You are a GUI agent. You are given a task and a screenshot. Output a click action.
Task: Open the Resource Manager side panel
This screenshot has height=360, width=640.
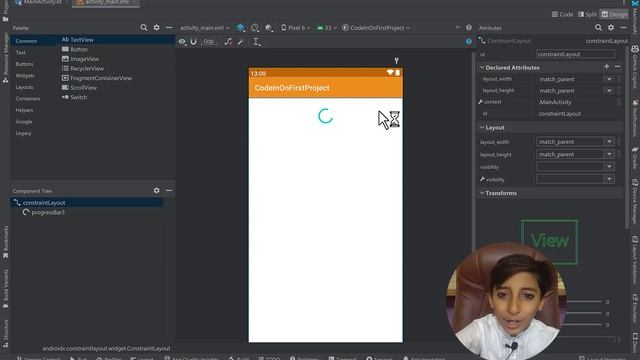pyautogui.click(x=5, y=57)
